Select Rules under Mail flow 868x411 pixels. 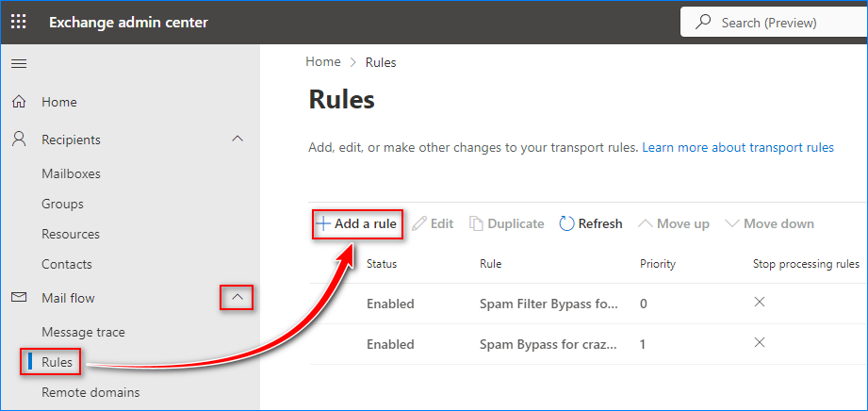click(57, 362)
